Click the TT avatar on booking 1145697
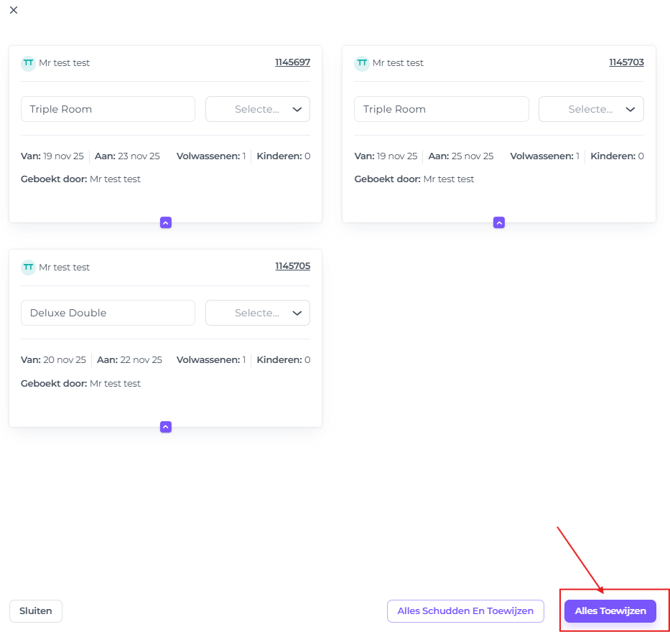The height and width of the screenshot is (632, 670). (x=28, y=63)
